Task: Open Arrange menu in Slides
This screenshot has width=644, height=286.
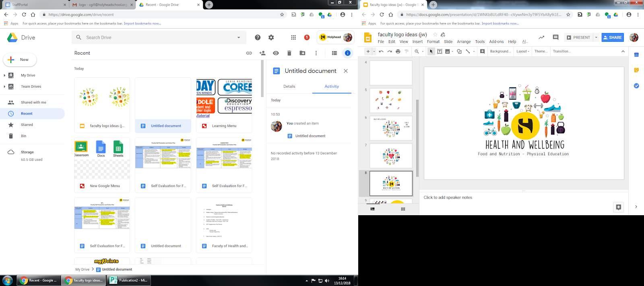Action: pos(464,41)
